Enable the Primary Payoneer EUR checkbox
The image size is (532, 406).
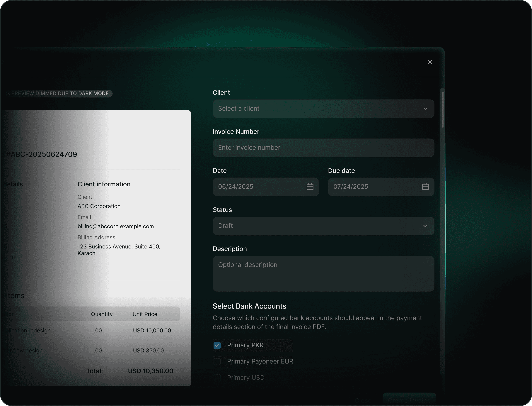(x=217, y=361)
